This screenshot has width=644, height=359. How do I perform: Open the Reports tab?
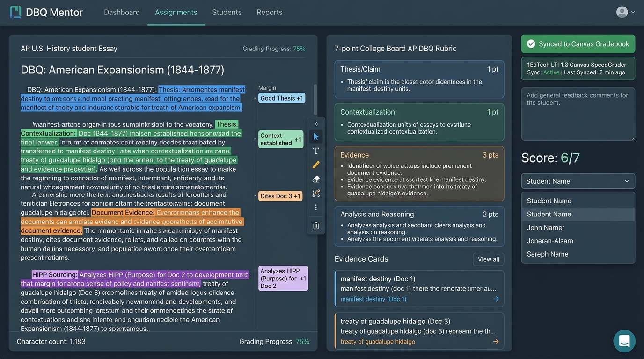[x=270, y=13]
